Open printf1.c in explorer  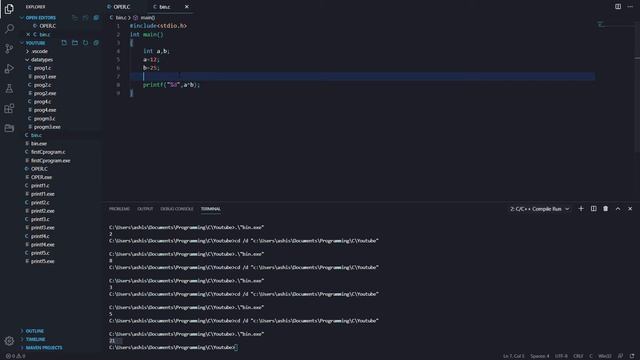(40, 186)
